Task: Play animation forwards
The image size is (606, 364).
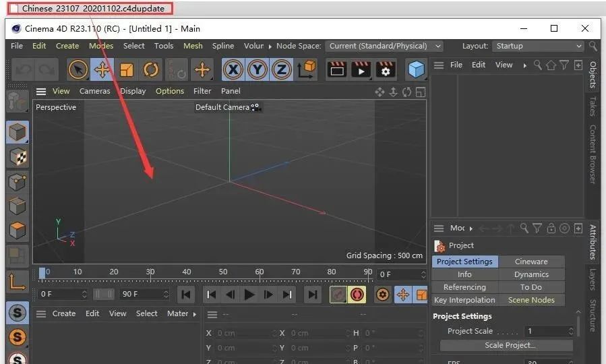Action: (249, 295)
